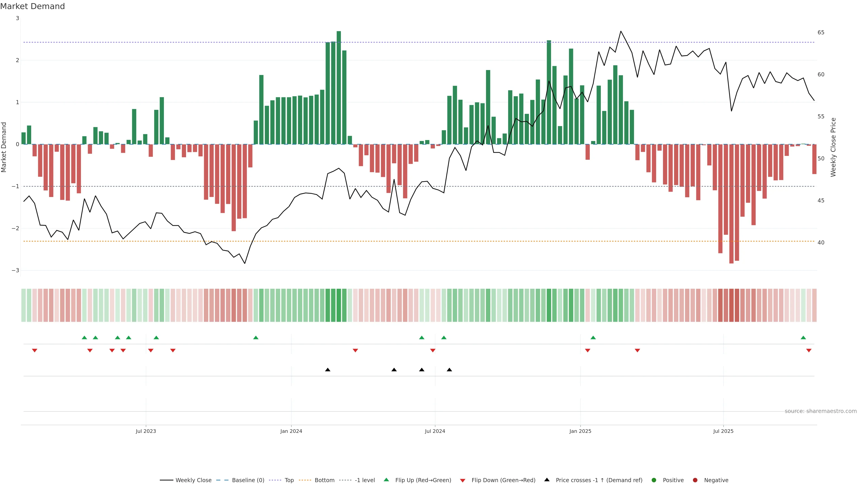This screenshot has width=868, height=488.
Task: Click Negative red circle legend icon
Action: [x=695, y=480]
